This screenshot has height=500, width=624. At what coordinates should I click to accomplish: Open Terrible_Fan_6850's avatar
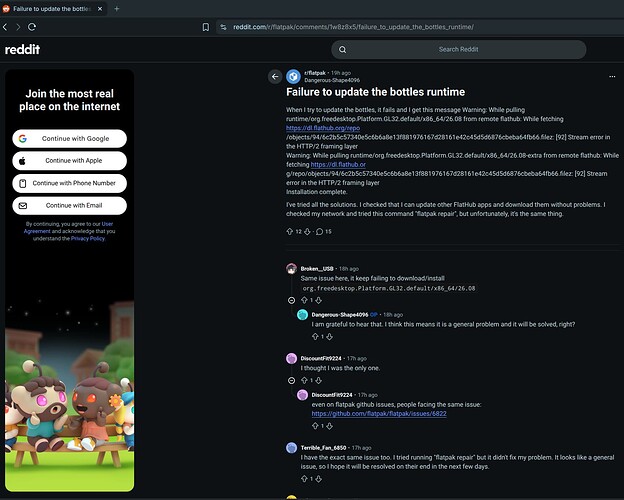[x=291, y=448]
